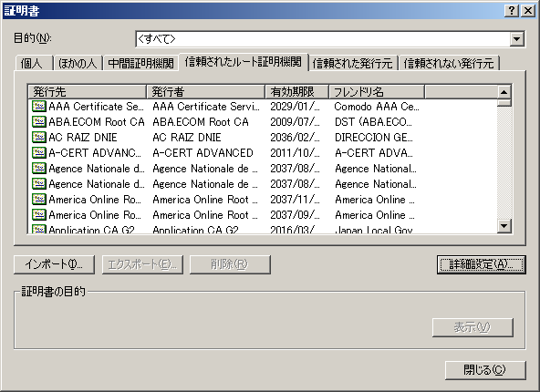
Task: Switch to the 個人 tab
Action: click(x=34, y=63)
